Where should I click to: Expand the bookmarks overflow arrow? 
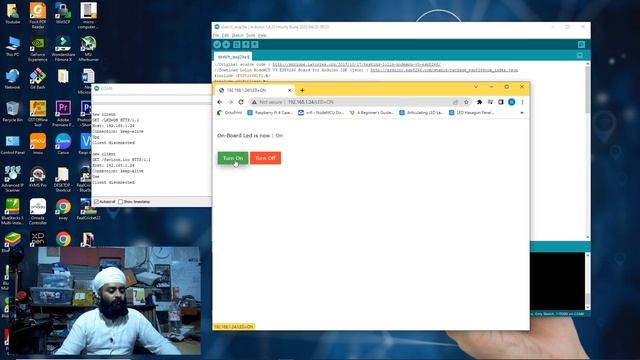[x=522, y=113]
